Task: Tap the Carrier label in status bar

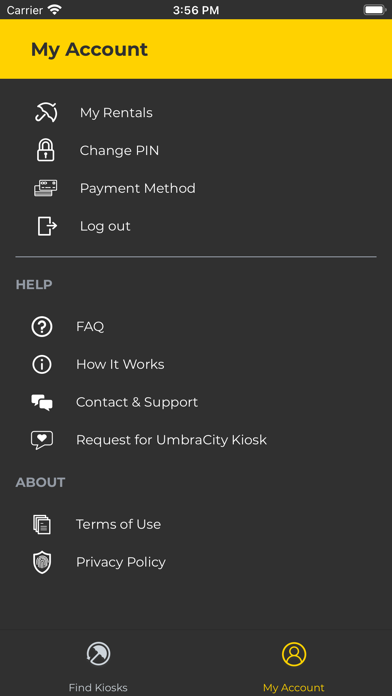Action: 25,10
